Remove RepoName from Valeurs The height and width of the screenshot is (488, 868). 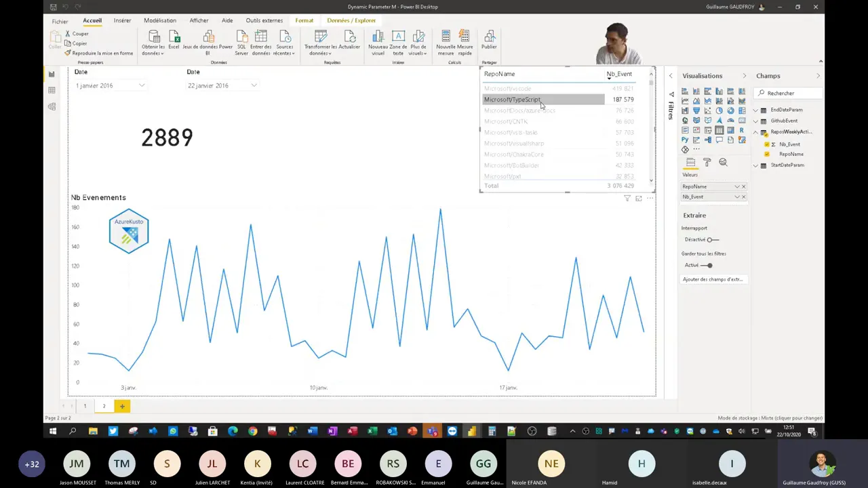click(x=743, y=186)
